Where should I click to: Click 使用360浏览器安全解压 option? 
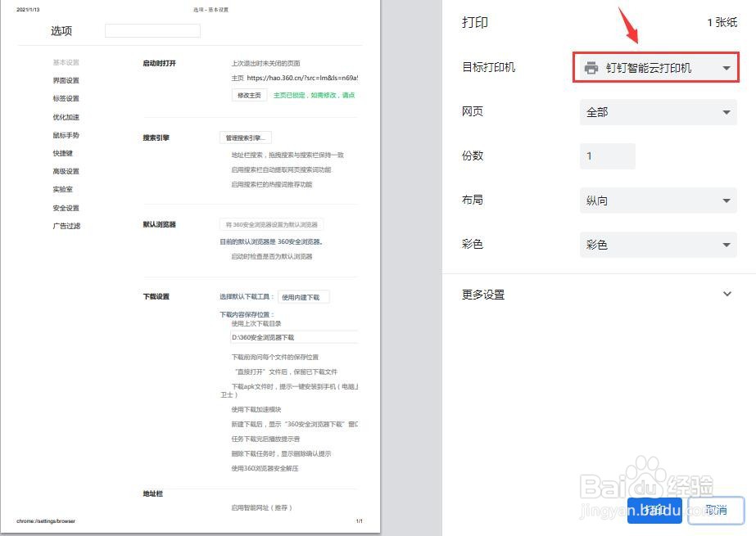[x=265, y=468]
